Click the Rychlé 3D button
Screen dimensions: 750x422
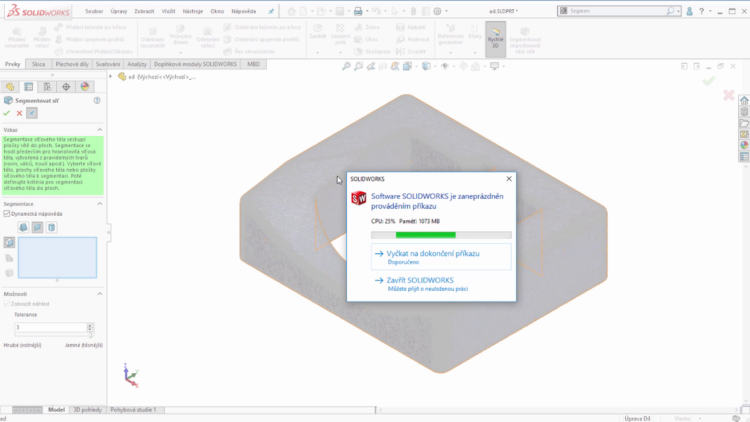(496, 38)
